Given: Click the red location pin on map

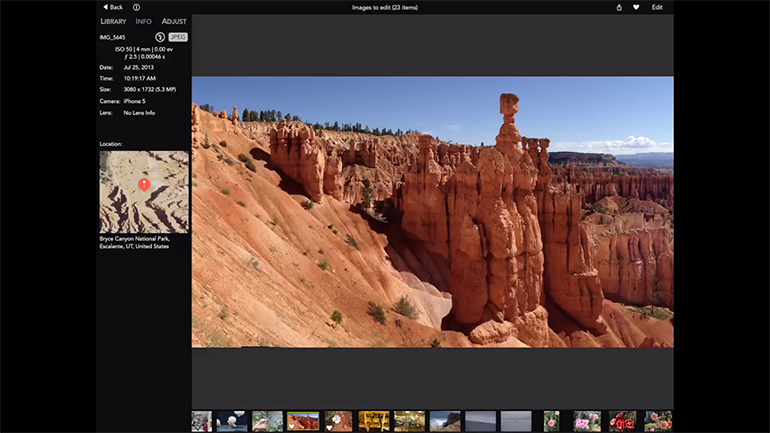Looking at the screenshot, I should point(144,184).
